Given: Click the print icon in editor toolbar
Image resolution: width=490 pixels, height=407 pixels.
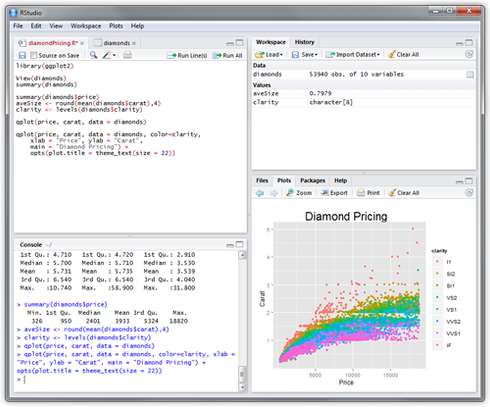Looking at the screenshot, I should [x=127, y=55].
